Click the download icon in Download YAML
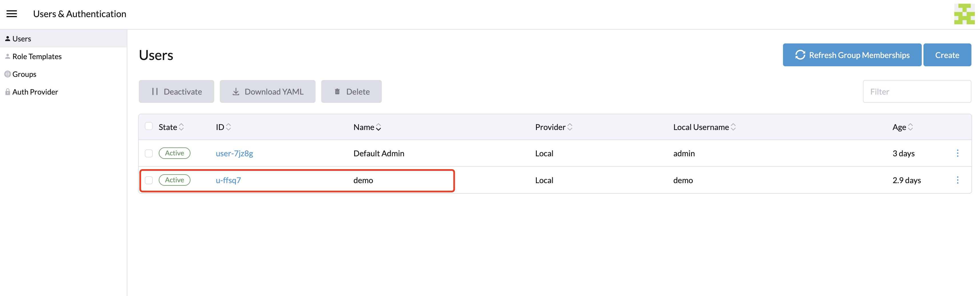980x296 pixels. tap(236, 91)
